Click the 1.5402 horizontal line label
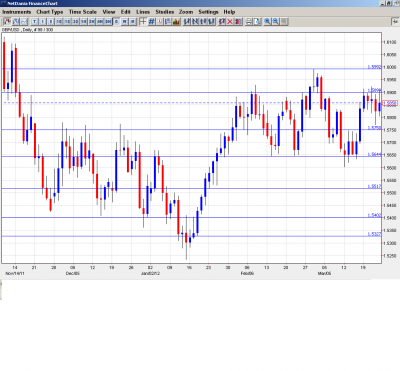 pos(374,216)
